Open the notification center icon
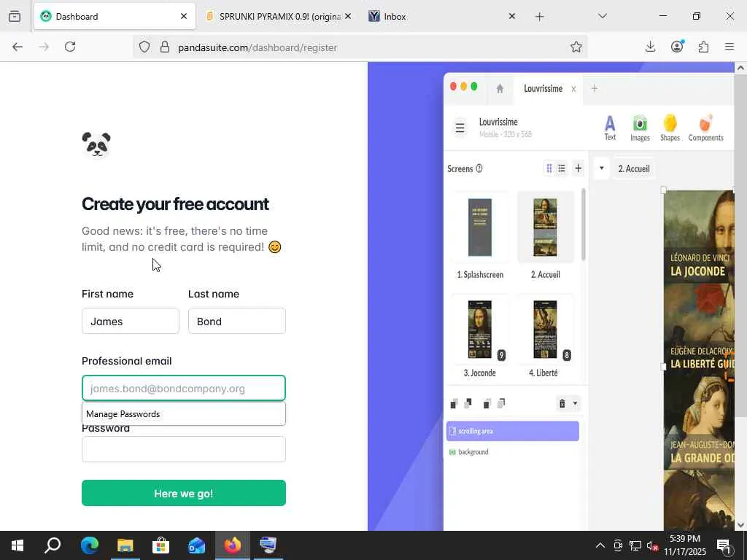The width and height of the screenshot is (747, 560). pos(724,545)
